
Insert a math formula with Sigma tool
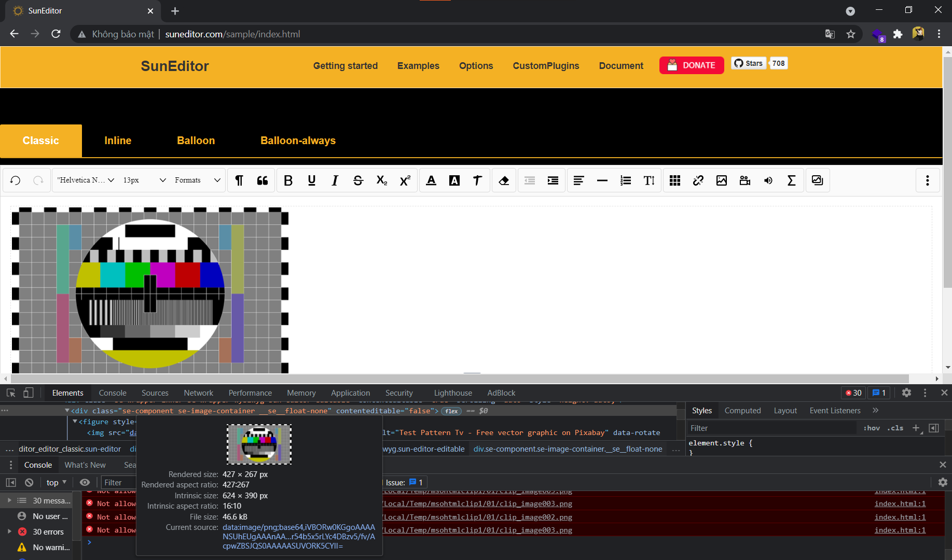pos(791,180)
